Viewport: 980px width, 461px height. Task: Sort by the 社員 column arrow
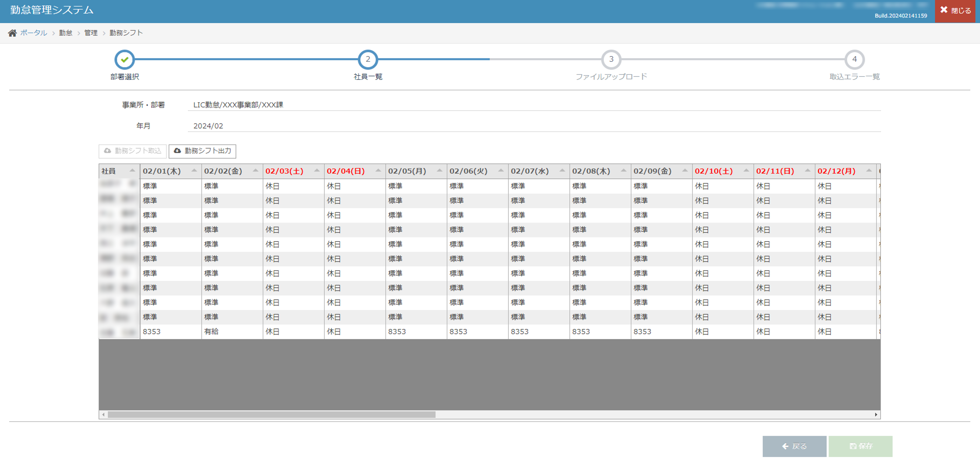click(132, 171)
